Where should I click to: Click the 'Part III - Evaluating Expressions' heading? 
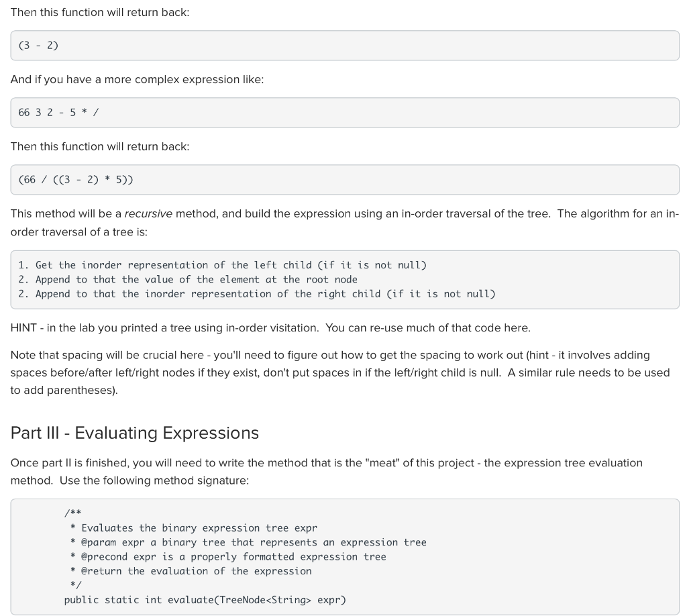tap(134, 433)
